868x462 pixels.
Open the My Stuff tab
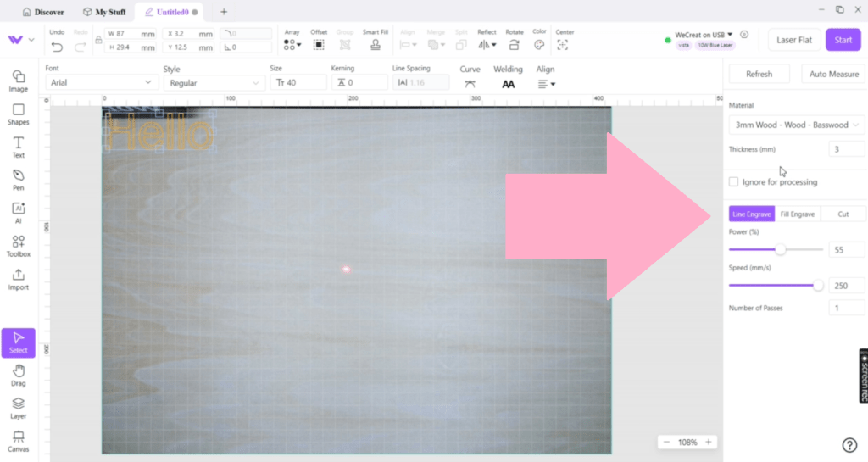point(104,12)
